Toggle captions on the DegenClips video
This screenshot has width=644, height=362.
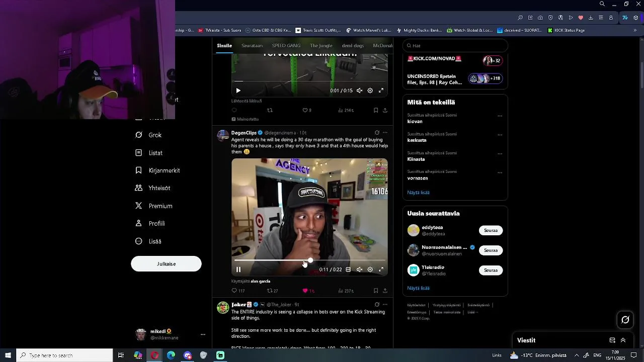(x=348, y=269)
